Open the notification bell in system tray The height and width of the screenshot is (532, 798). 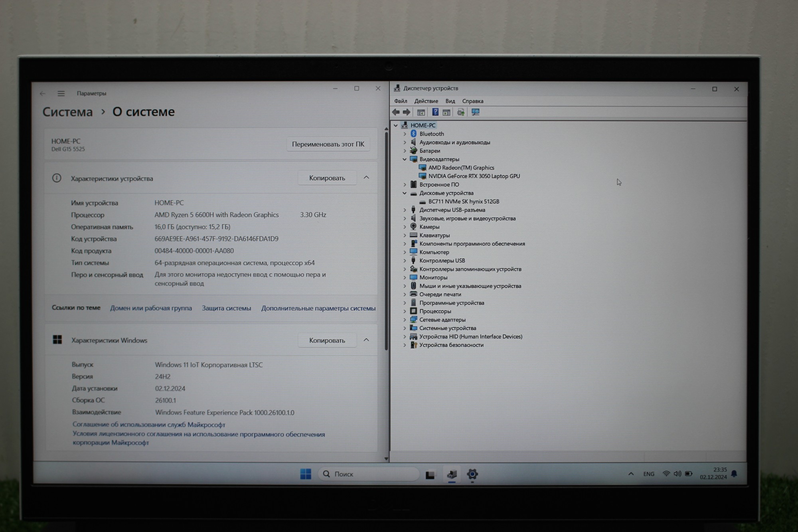point(734,474)
